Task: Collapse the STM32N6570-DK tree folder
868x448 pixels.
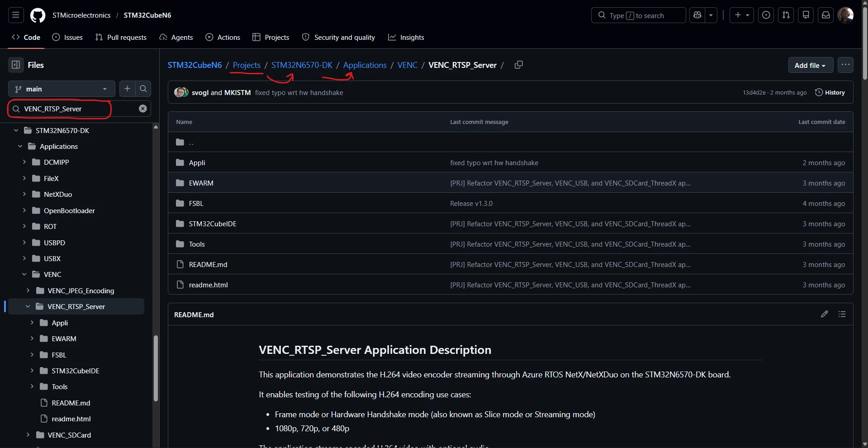Action: coord(16,130)
